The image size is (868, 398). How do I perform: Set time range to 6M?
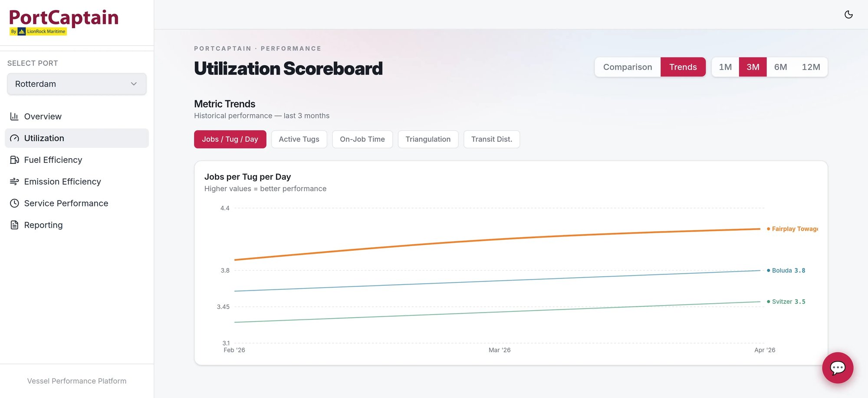click(780, 67)
